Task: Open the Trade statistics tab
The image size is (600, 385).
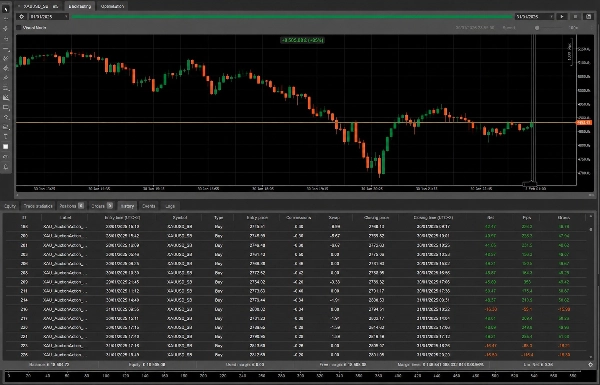Action: coord(38,206)
